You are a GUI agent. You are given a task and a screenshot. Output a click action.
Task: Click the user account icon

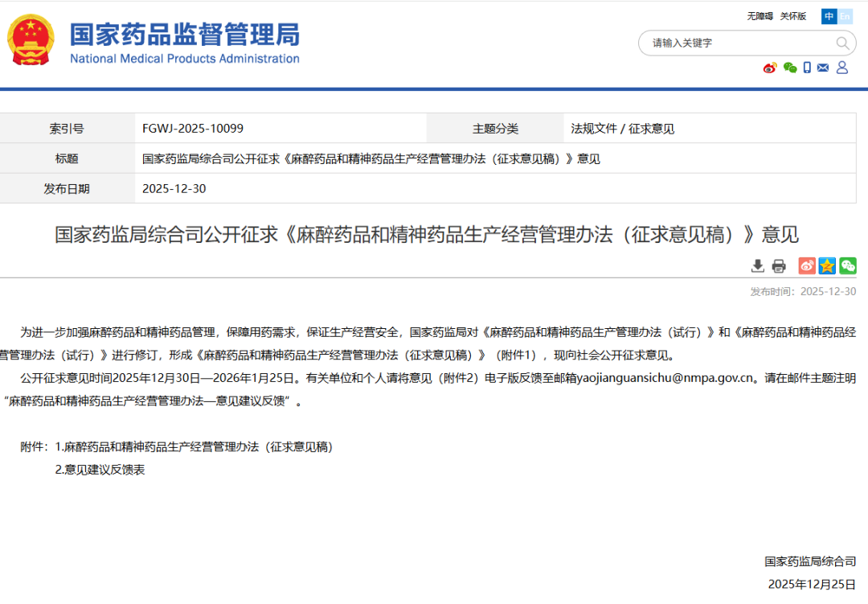(841, 68)
